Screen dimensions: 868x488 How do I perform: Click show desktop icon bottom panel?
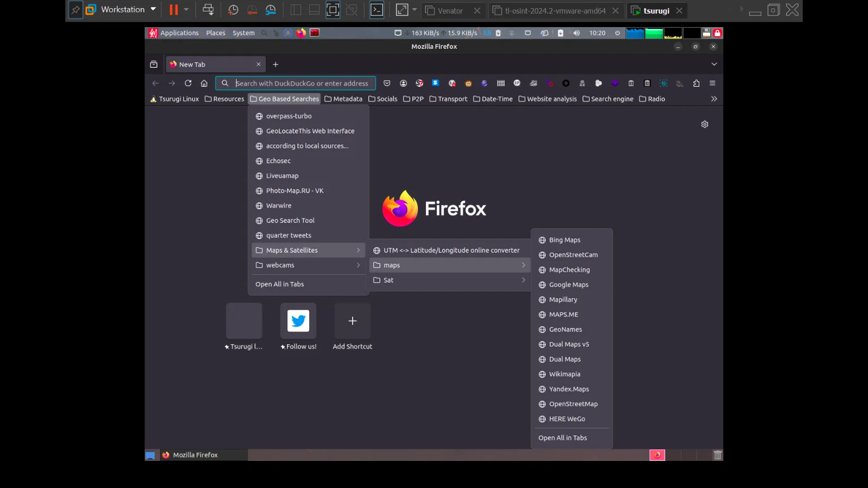pyautogui.click(x=150, y=455)
